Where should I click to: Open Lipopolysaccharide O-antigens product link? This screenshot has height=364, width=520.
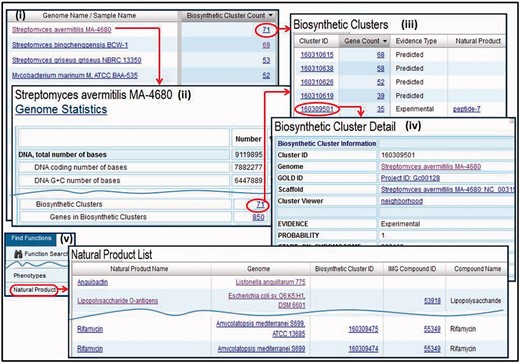click(x=118, y=301)
